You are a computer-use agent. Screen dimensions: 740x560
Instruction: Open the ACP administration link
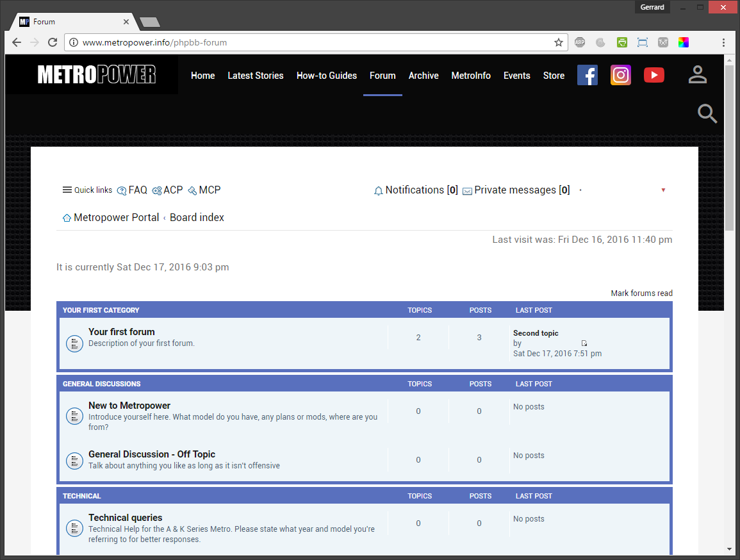point(167,190)
